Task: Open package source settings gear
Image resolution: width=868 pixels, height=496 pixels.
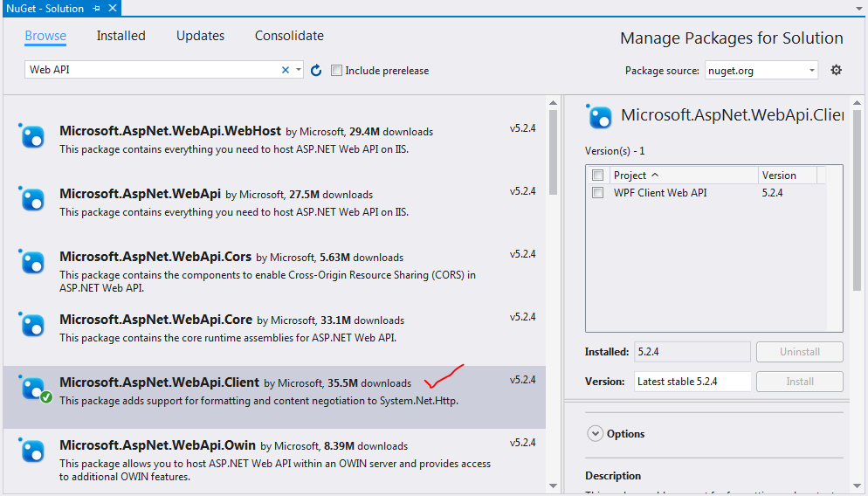Action: point(836,70)
